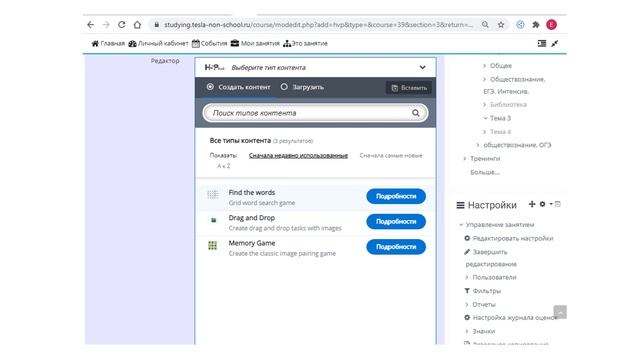Click the move icon of Настройки block
Viewport: 640px width, 360px height.
[x=532, y=204]
